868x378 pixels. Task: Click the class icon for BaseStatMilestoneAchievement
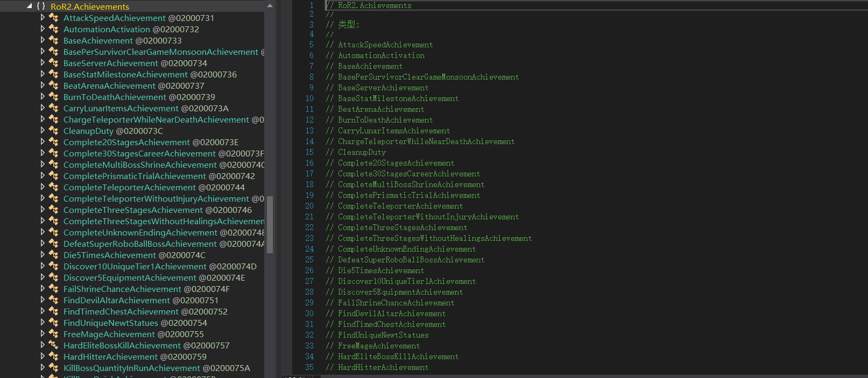[x=53, y=74]
